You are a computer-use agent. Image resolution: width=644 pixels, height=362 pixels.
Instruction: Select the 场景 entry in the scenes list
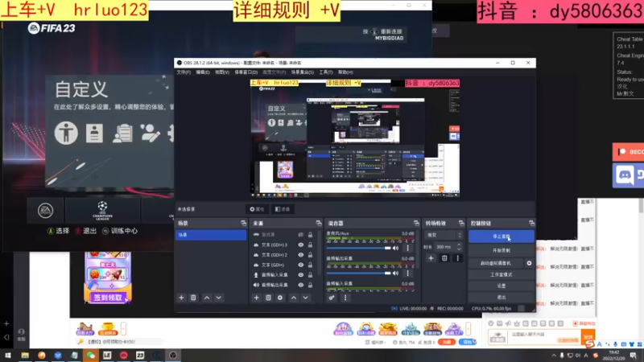coord(211,235)
